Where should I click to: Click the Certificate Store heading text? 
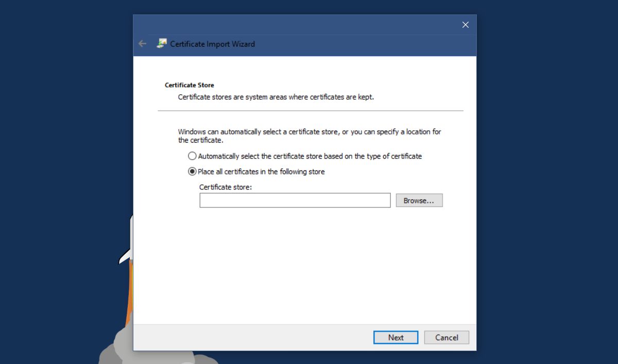[x=190, y=85]
